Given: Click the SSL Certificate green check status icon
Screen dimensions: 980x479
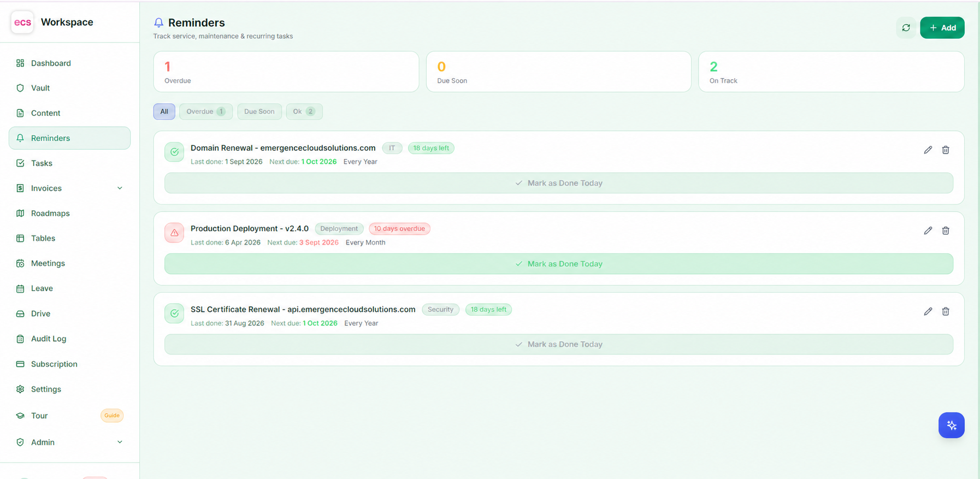Looking at the screenshot, I should [x=174, y=314].
